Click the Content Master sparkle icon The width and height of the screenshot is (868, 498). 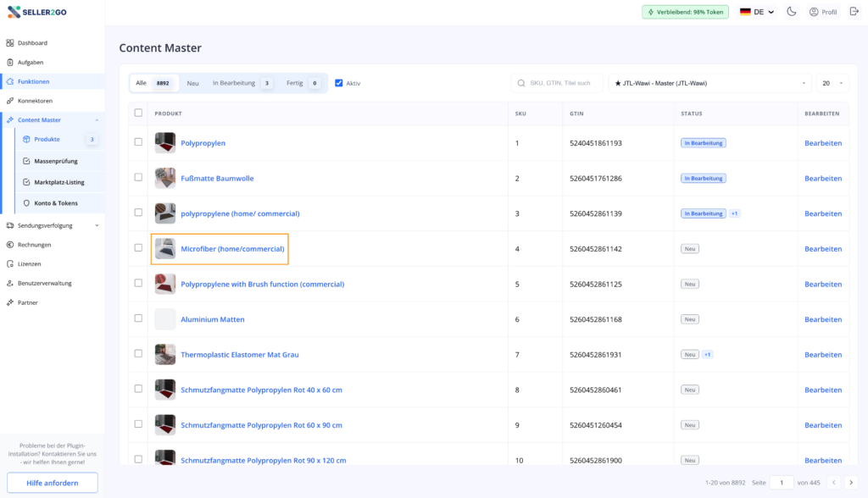[10, 119]
